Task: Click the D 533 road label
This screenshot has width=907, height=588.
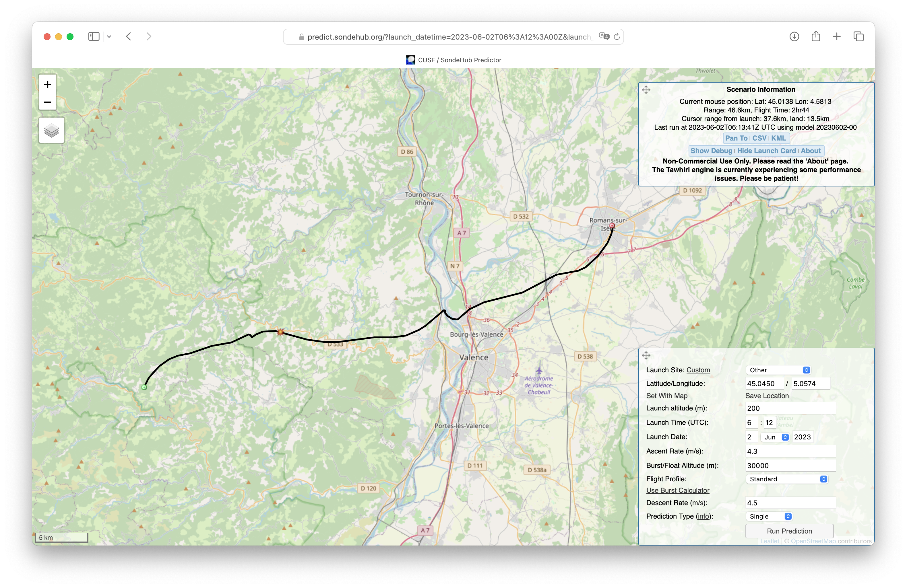Action: click(x=335, y=344)
